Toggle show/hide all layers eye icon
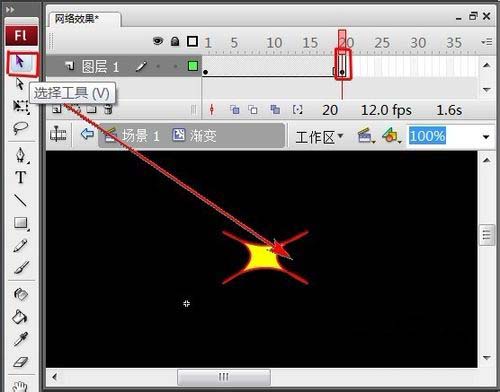The image size is (500, 392). tap(158, 41)
